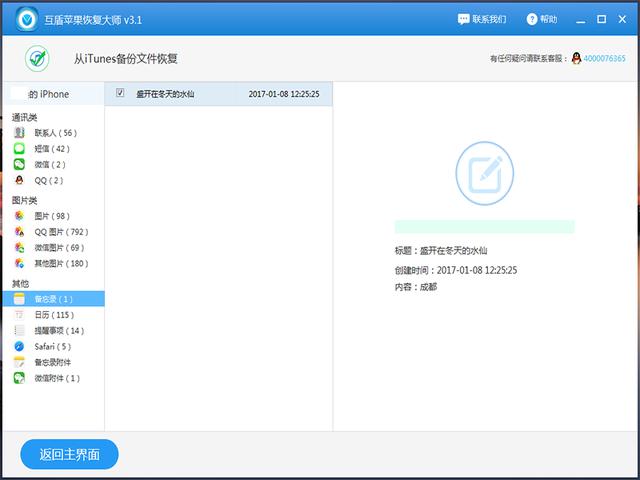This screenshot has width=640, height=480.
Task: Open 微信附件 ( 1 ) category
Action: tap(57, 378)
